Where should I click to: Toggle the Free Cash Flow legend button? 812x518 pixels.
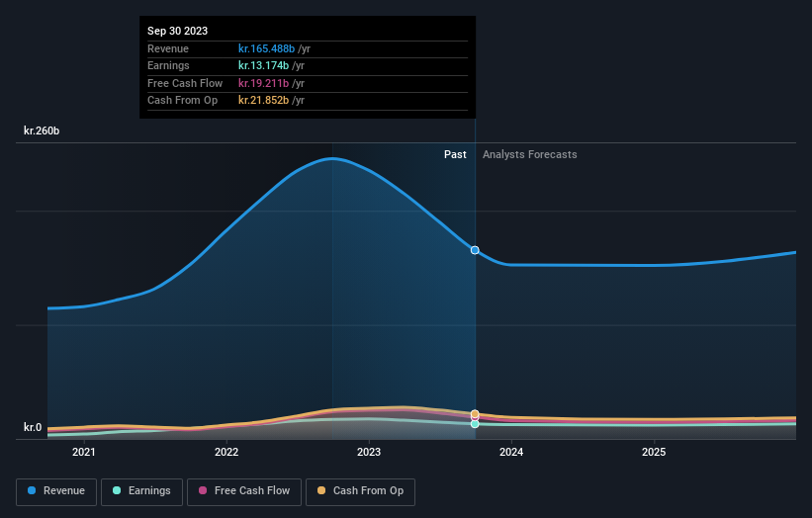click(x=244, y=491)
